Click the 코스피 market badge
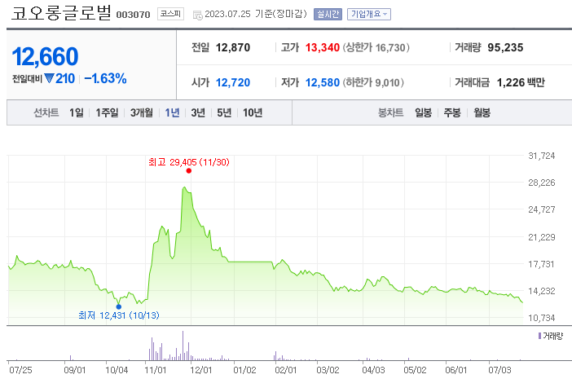The width and height of the screenshot is (572, 392). [x=170, y=14]
